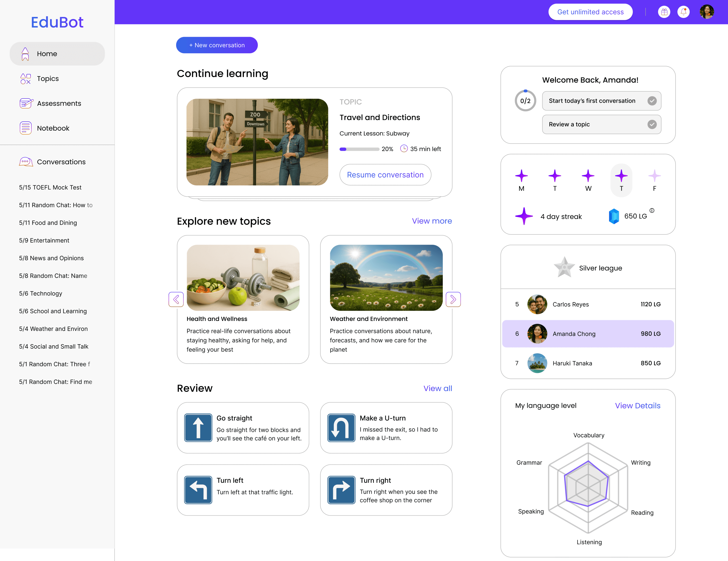This screenshot has width=728, height=561.
Task: Open the notifications bell icon
Action: point(683,12)
